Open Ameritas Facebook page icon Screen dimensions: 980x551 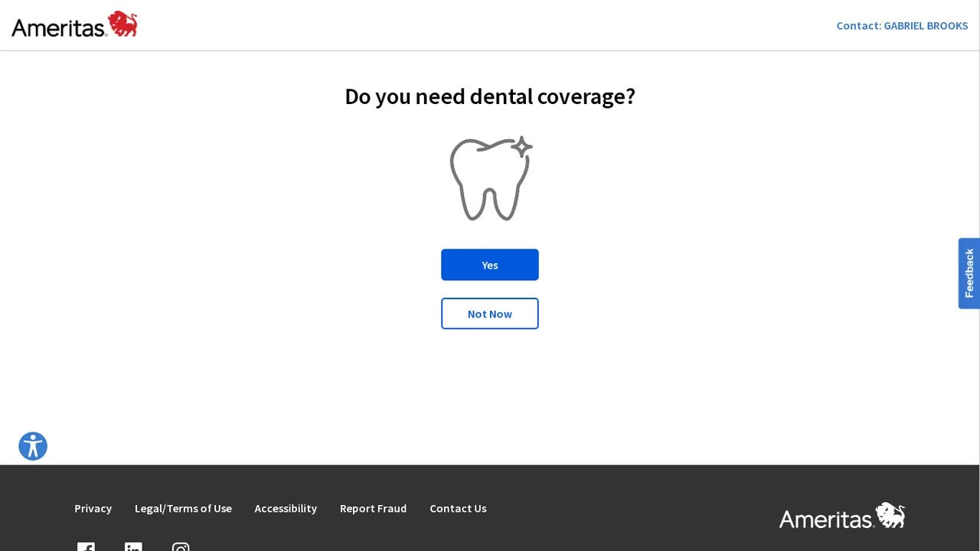click(86, 546)
